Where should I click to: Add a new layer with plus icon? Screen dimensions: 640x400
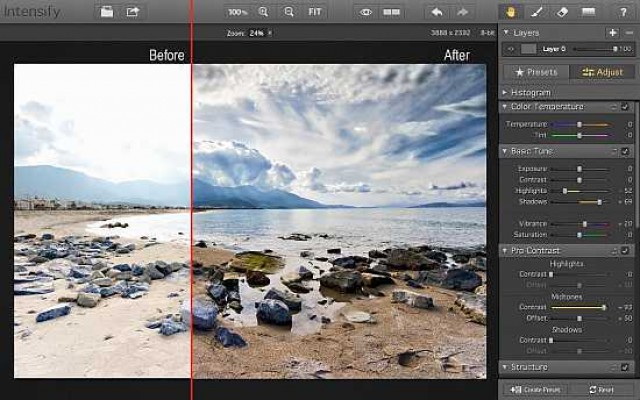(x=612, y=32)
